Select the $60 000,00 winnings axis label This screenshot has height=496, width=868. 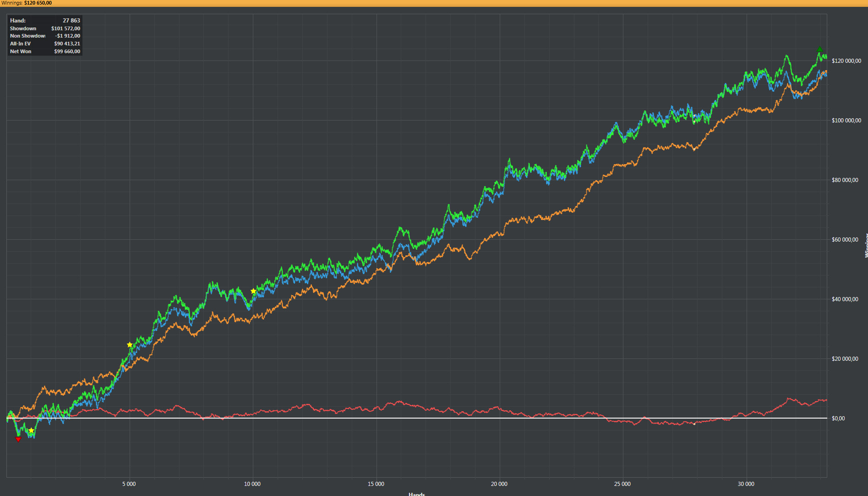(845, 240)
